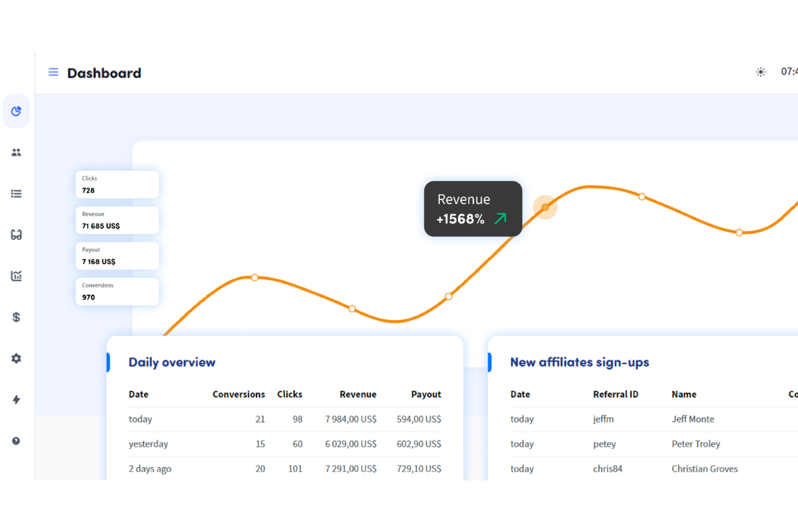
Task: Click the Dashboard page title
Action: click(x=104, y=73)
